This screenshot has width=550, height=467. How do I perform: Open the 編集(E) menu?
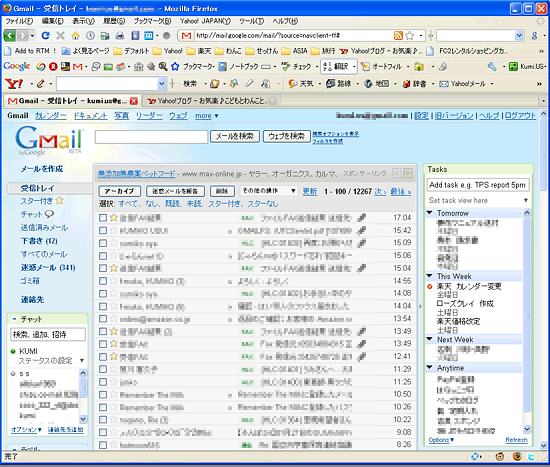53,21
